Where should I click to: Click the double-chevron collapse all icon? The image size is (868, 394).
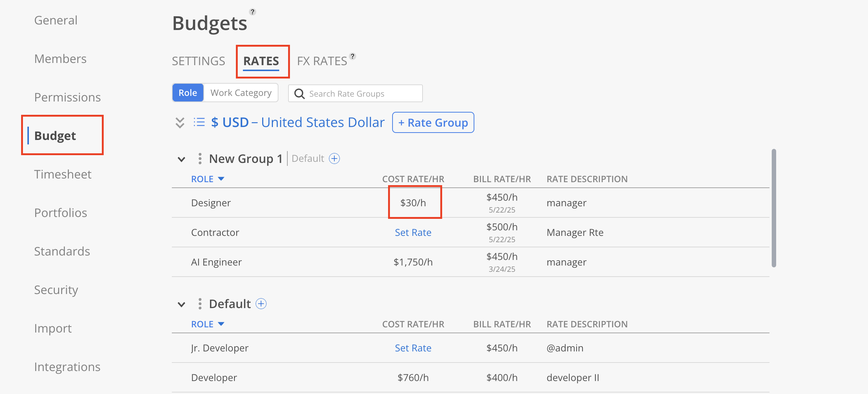(180, 123)
